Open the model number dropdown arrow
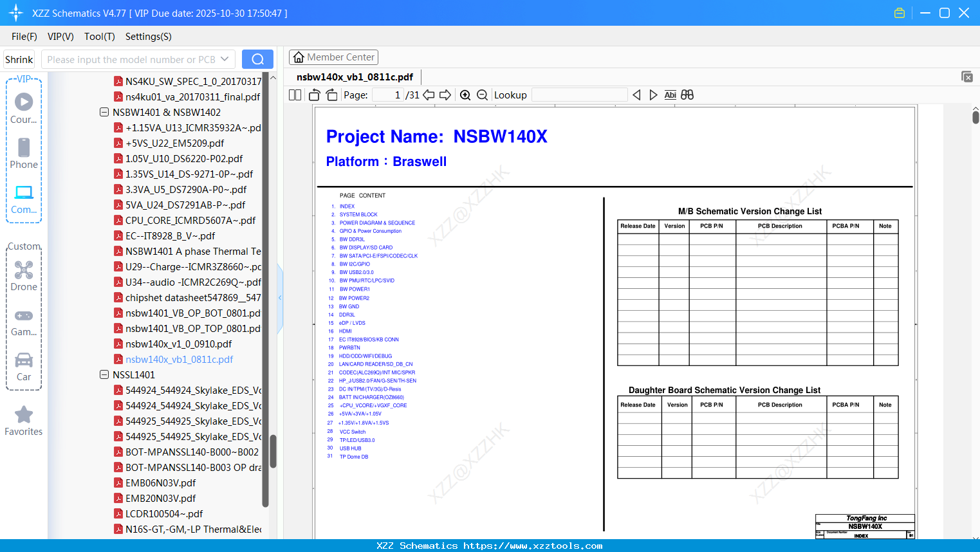Screen dimensions: 980x552 point(225,59)
